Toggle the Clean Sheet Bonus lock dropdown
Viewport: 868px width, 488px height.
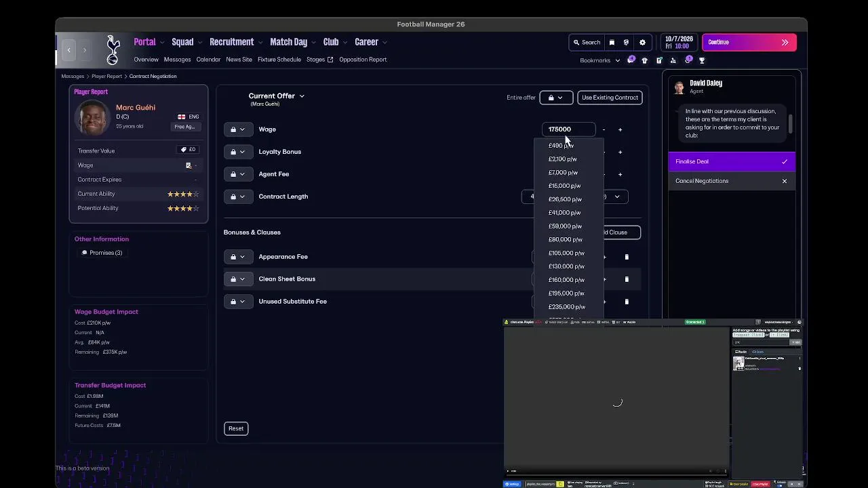click(x=237, y=279)
